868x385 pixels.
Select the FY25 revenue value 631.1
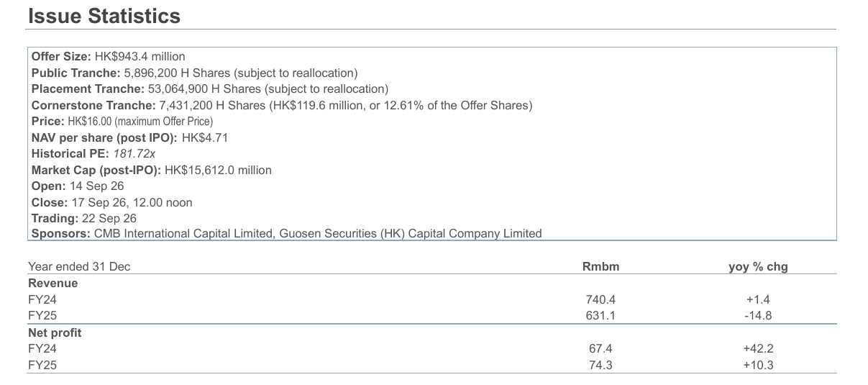pyautogui.click(x=600, y=316)
